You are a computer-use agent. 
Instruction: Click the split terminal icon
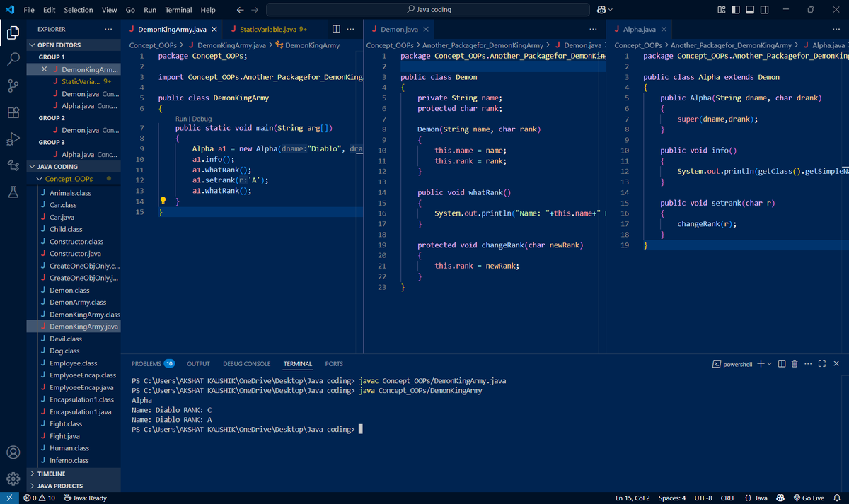782,363
